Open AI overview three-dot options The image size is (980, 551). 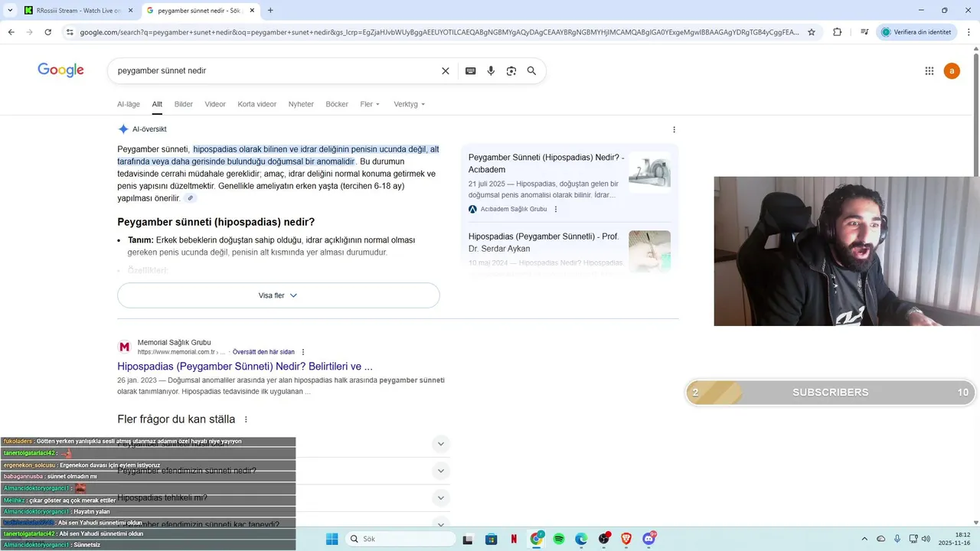[x=674, y=129]
